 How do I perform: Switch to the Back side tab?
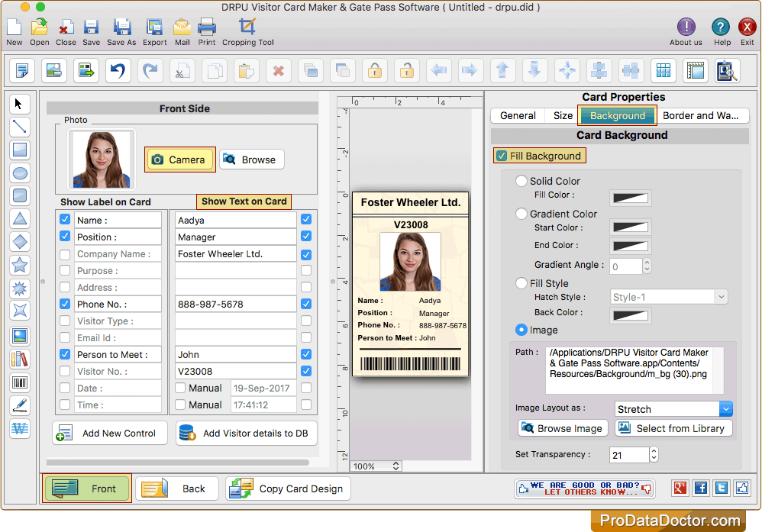(177, 488)
